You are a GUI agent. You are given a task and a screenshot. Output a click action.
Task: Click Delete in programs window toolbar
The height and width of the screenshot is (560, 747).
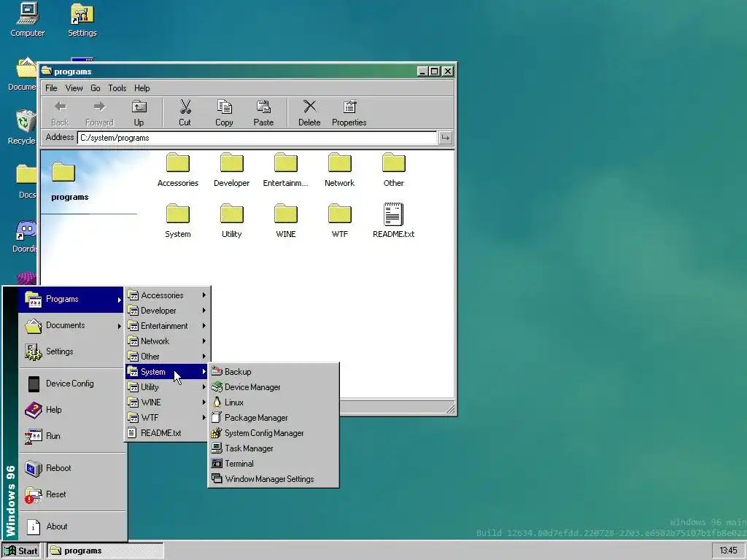click(x=309, y=113)
